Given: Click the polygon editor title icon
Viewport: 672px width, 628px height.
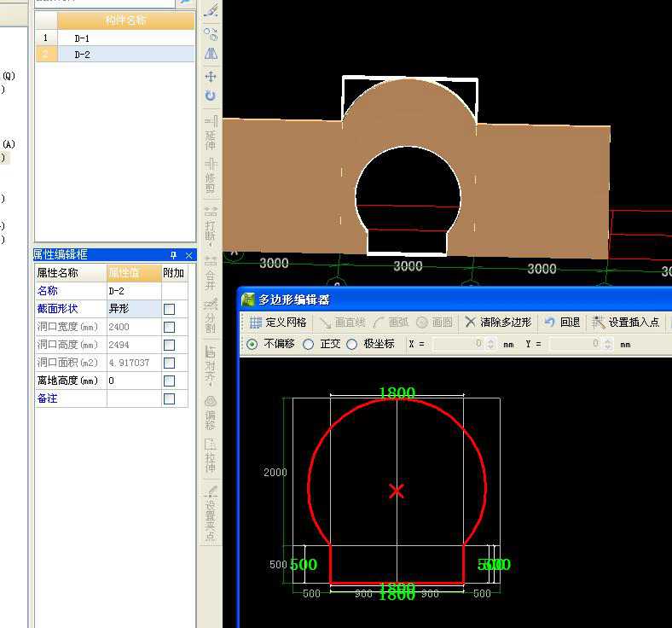Looking at the screenshot, I should click(x=248, y=299).
